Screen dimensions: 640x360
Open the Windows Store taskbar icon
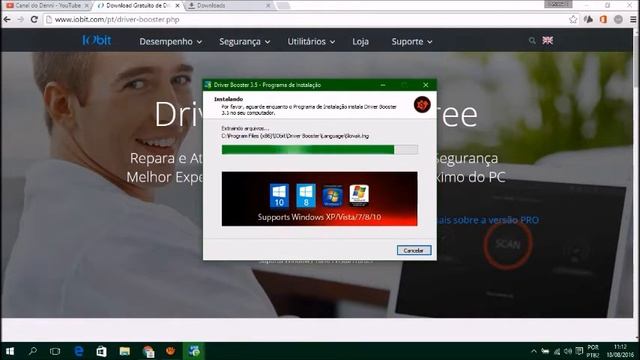point(101,351)
